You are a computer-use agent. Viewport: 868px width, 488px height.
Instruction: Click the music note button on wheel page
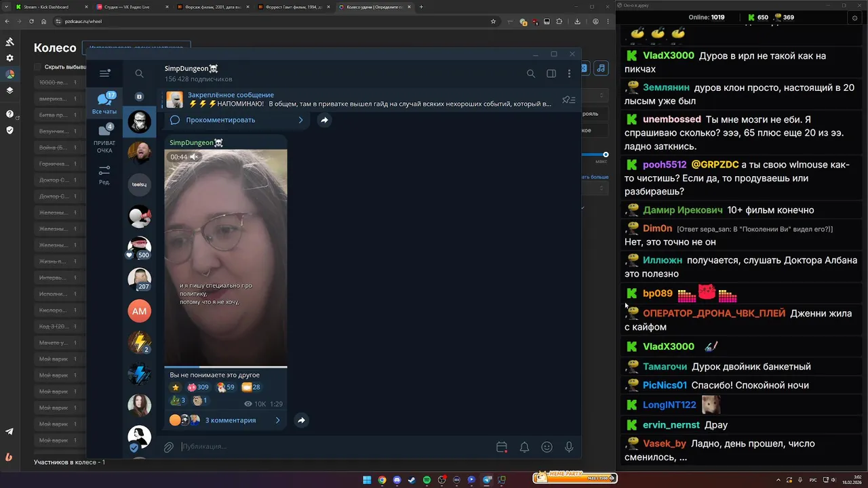[601, 68]
